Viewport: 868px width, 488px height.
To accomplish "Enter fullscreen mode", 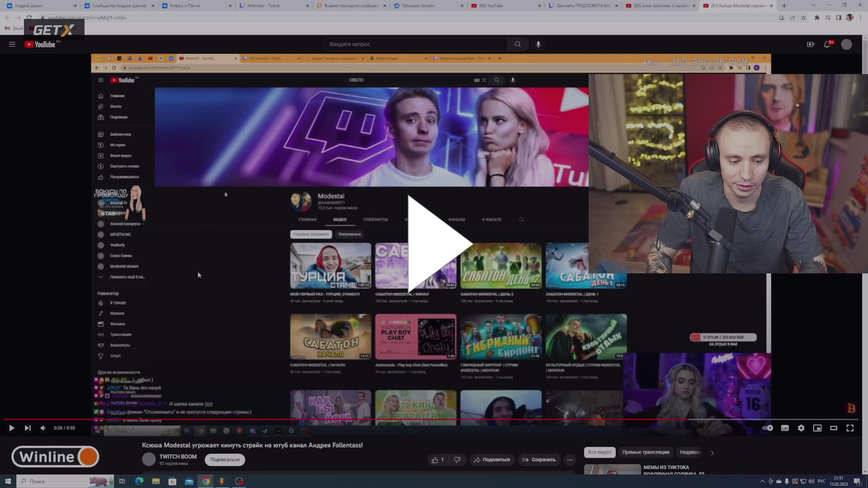I will tap(850, 428).
